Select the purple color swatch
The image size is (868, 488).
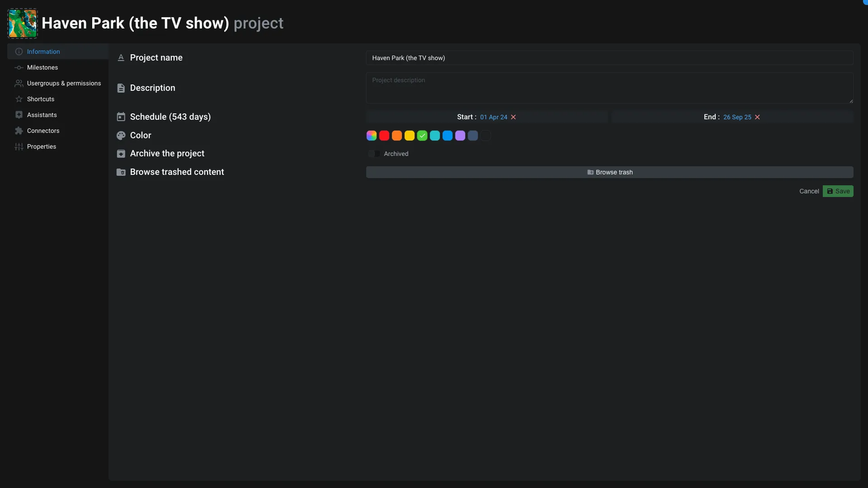pyautogui.click(x=460, y=136)
